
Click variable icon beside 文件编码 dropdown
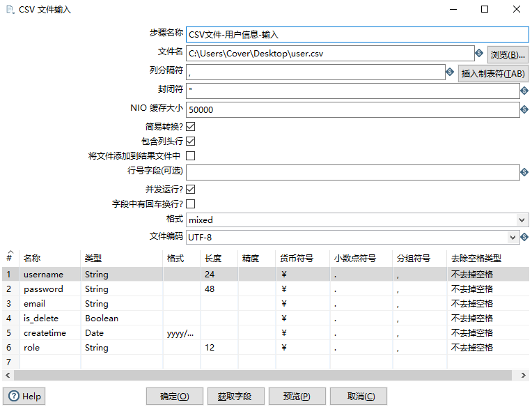(x=524, y=238)
